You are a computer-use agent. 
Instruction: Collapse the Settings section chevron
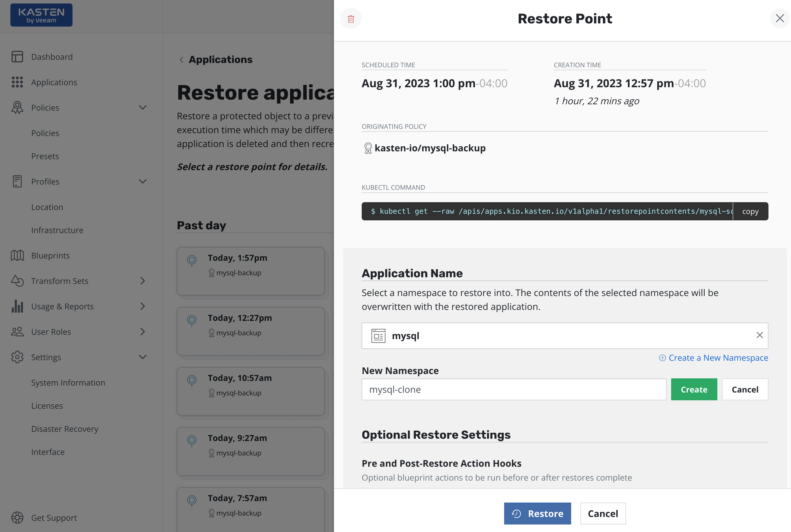tap(143, 357)
